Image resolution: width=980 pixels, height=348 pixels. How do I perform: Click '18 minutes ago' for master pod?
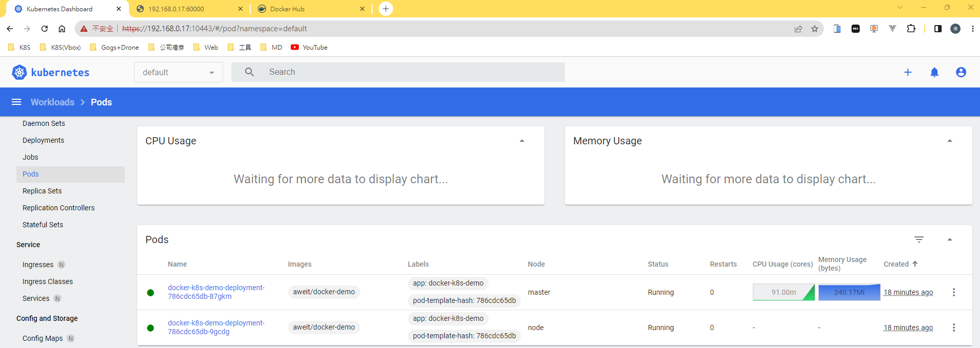[x=908, y=292]
